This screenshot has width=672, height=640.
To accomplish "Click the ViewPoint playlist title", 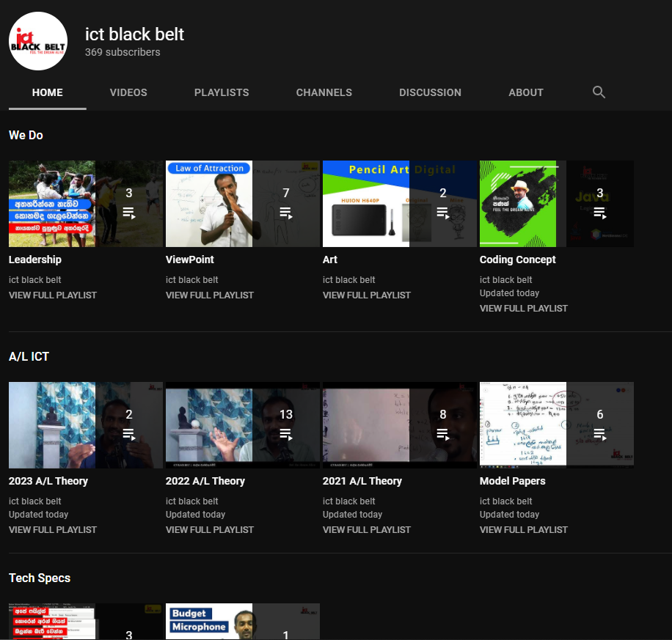I will (190, 260).
